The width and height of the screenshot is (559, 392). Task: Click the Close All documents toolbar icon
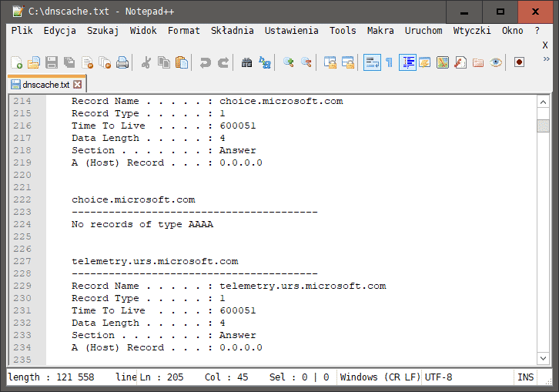pos(105,62)
